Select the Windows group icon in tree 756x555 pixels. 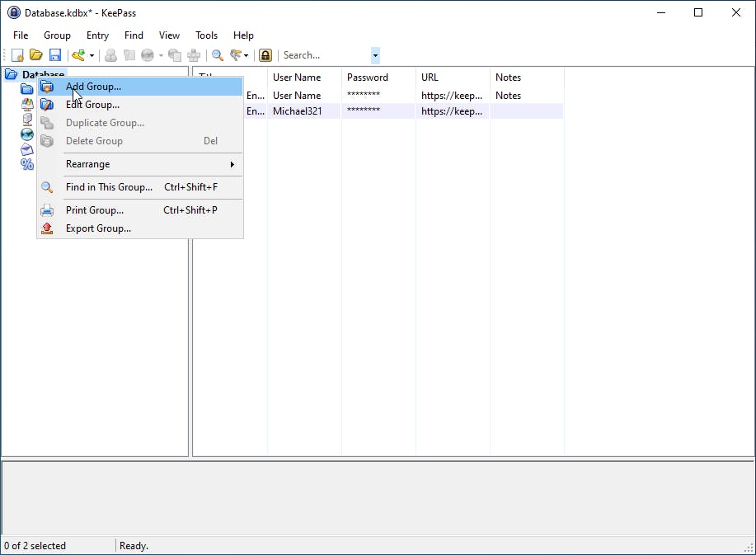(x=27, y=104)
